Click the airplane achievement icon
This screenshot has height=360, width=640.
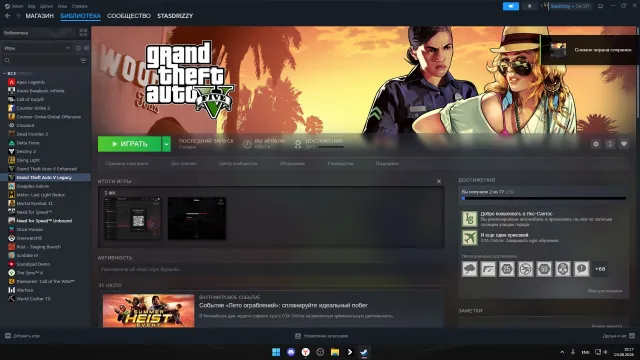(x=469, y=238)
